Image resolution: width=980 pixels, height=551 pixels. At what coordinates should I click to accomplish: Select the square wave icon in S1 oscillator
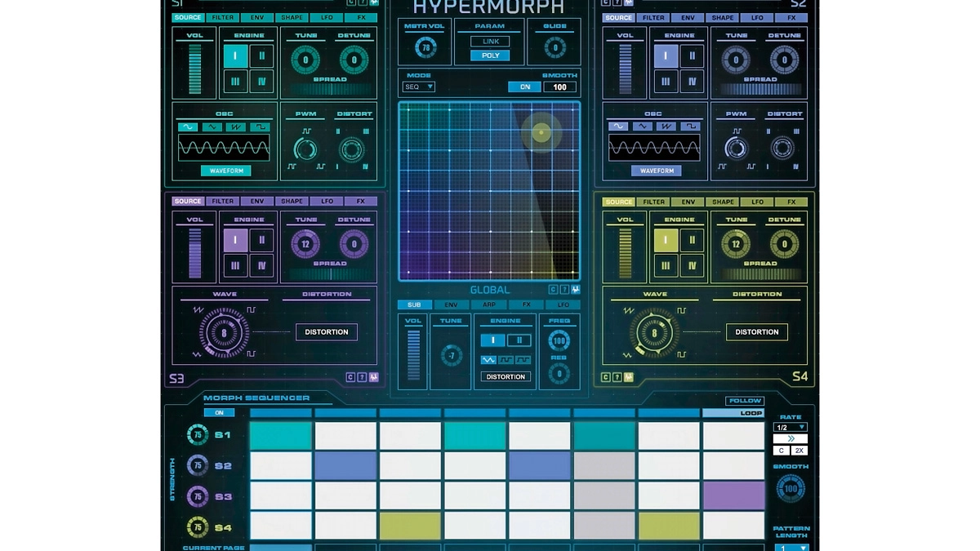coord(260,127)
